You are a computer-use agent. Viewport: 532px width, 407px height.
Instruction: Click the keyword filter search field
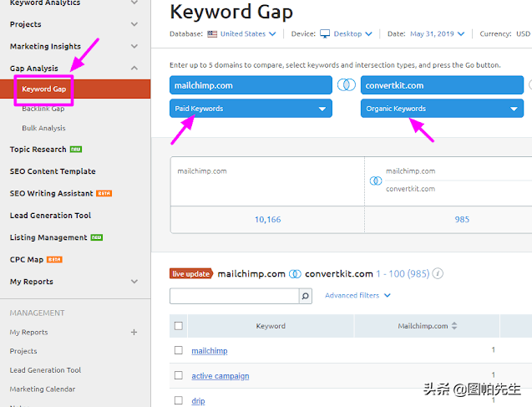[x=234, y=296]
